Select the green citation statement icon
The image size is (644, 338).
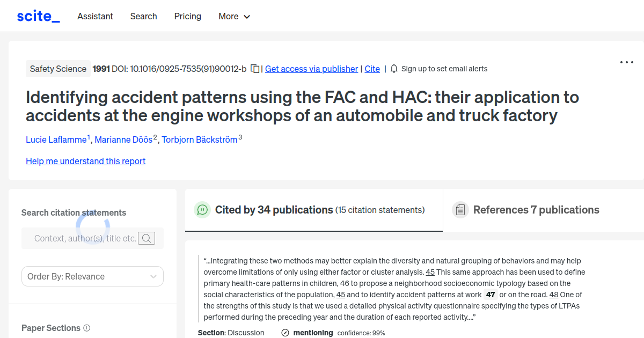coord(202,210)
